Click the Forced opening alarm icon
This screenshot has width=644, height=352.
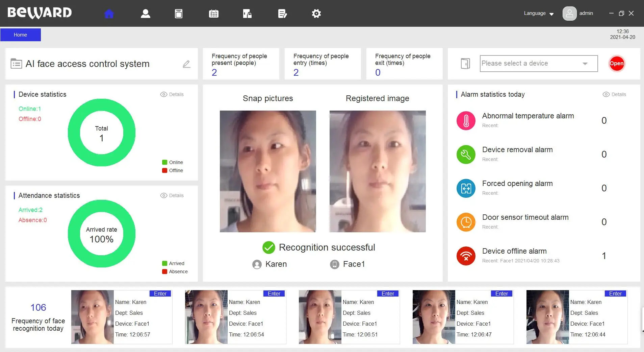pyautogui.click(x=466, y=188)
